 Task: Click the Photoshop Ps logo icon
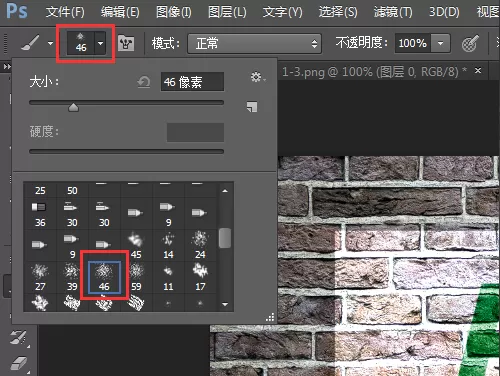17,11
